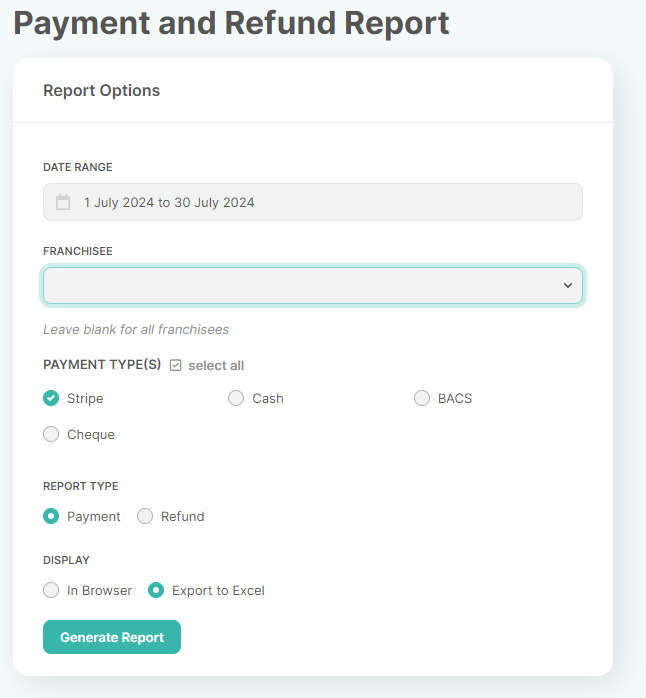Click the Refund label text

[183, 516]
